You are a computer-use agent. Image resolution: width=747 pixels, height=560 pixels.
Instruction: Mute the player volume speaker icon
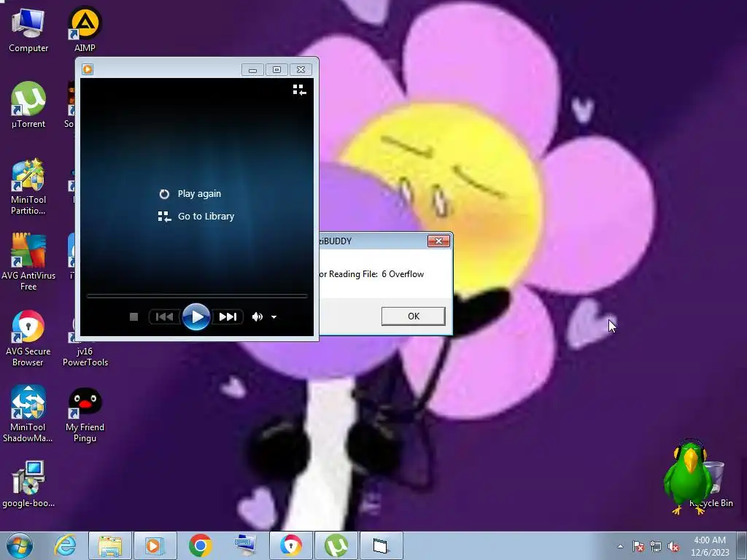point(258,316)
